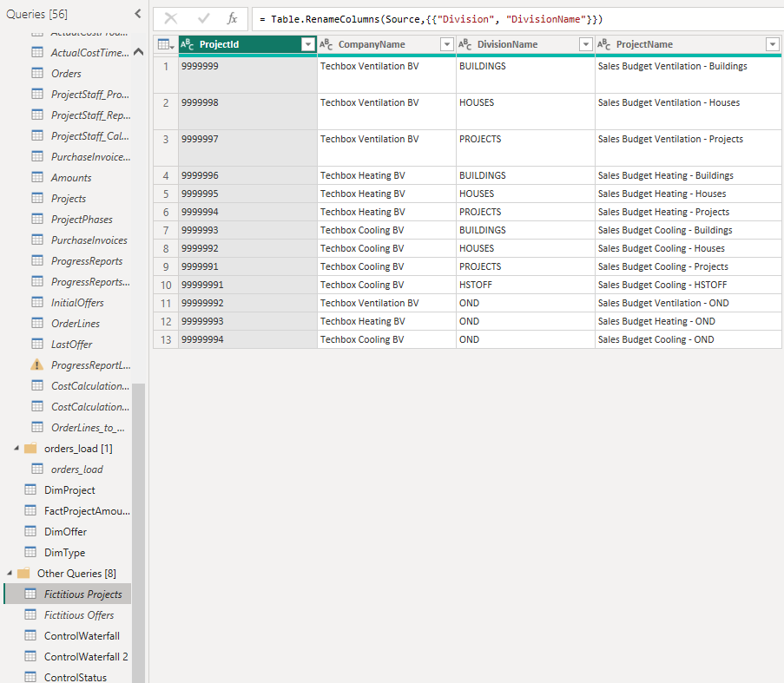Screen dimensions: 784x683
Task: Click the table icon beside ControlWaterfall 2
Action: point(30,656)
